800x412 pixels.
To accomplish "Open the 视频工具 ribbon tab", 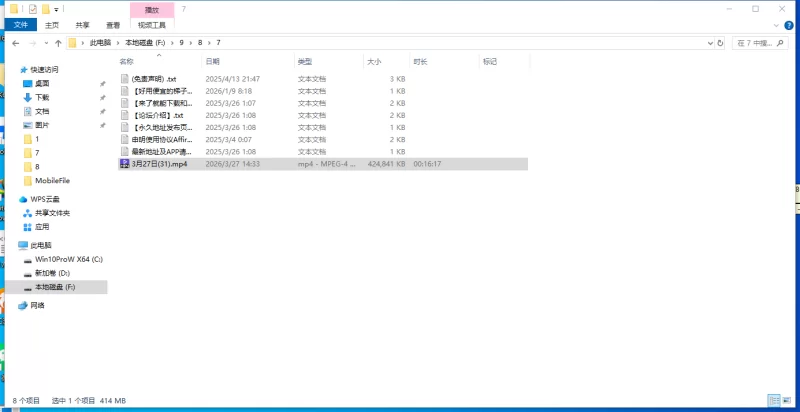I will coord(152,24).
